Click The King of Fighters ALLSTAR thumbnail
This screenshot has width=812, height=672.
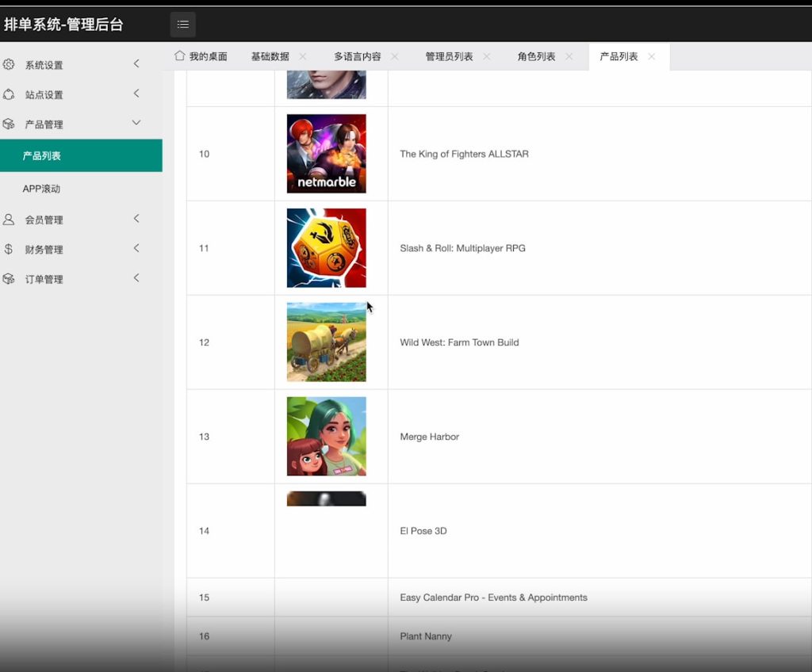pos(326,154)
